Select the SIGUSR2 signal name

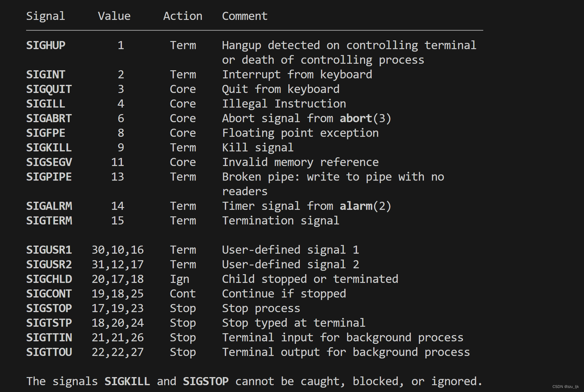(x=49, y=265)
